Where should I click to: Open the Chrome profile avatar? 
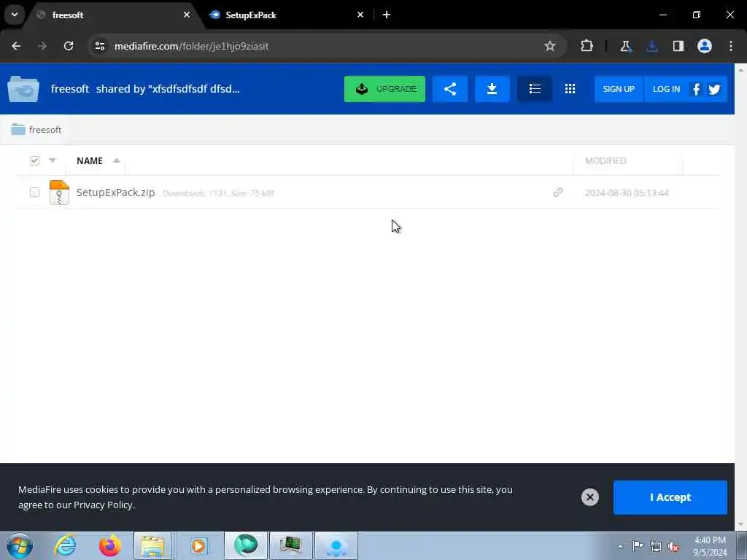705,46
